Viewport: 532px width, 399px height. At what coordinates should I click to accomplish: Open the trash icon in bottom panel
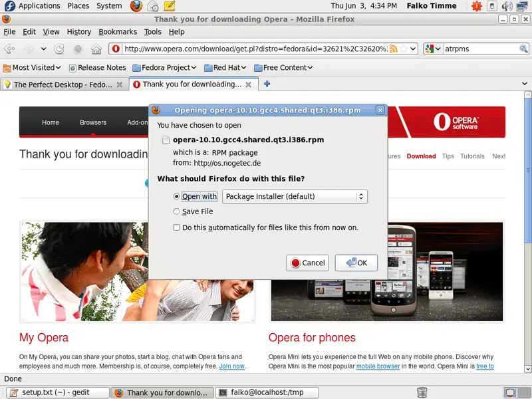pos(422,392)
